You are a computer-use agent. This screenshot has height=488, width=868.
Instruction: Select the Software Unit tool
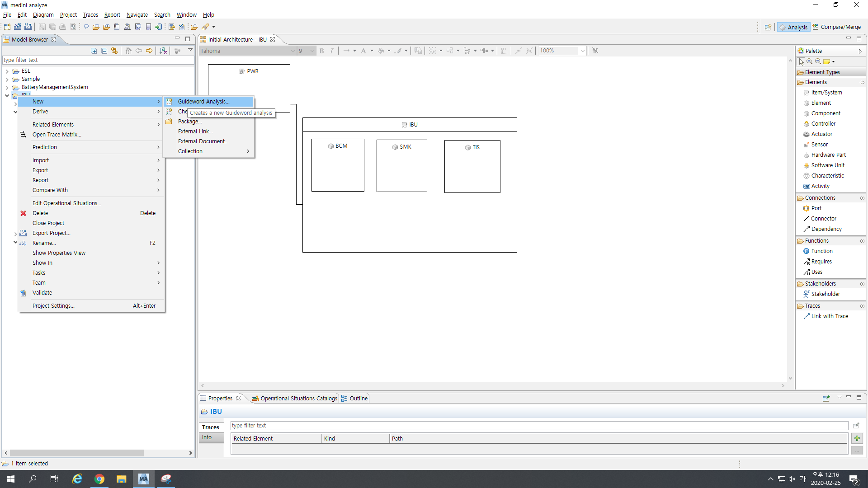[x=827, y=165]
